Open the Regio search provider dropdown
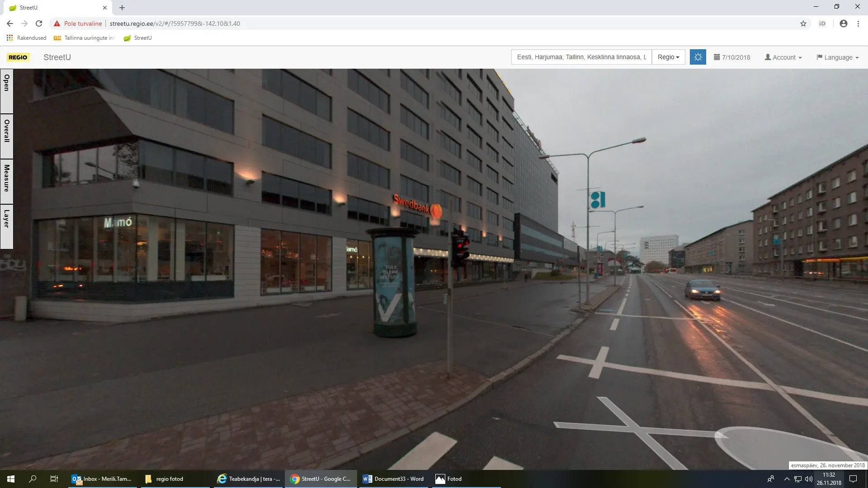The image size is (868, 488). 668,57
